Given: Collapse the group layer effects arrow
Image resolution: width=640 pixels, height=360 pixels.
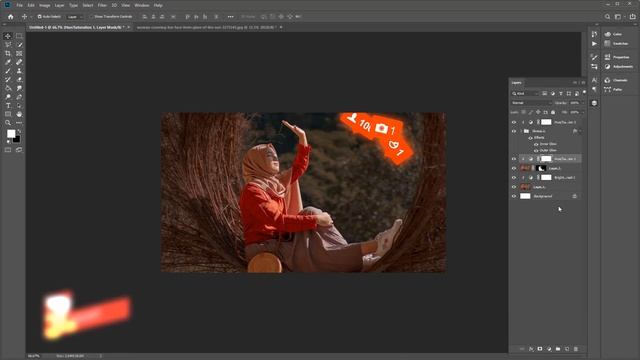Looking at the screenshot, I should 580,131.
